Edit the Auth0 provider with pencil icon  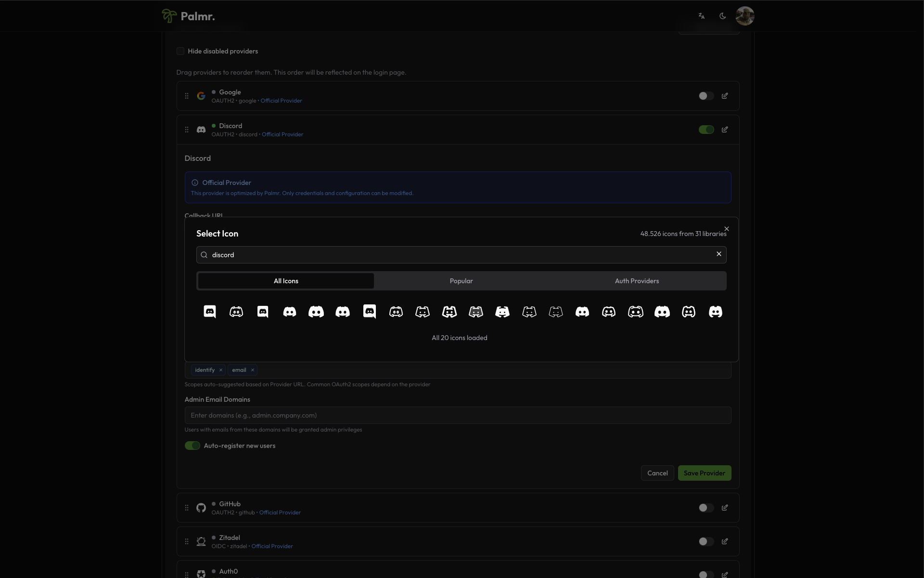tap(725, 575)
